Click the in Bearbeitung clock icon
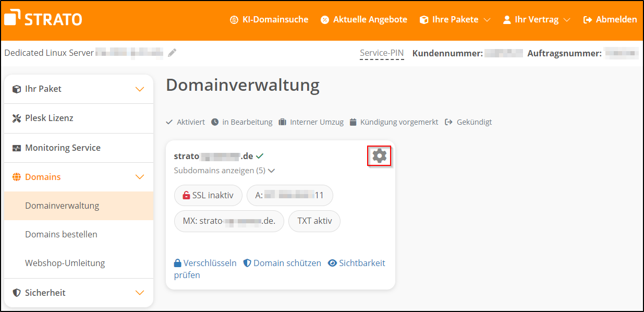Viewport: 644px width, 312px height. [x=215, y=122]
